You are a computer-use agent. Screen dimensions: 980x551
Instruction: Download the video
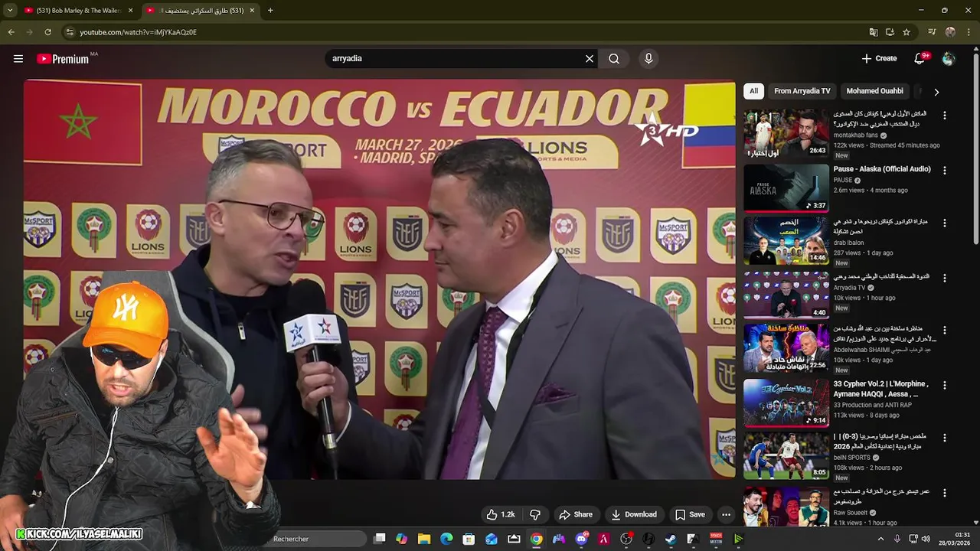click(x=633, y=514)
